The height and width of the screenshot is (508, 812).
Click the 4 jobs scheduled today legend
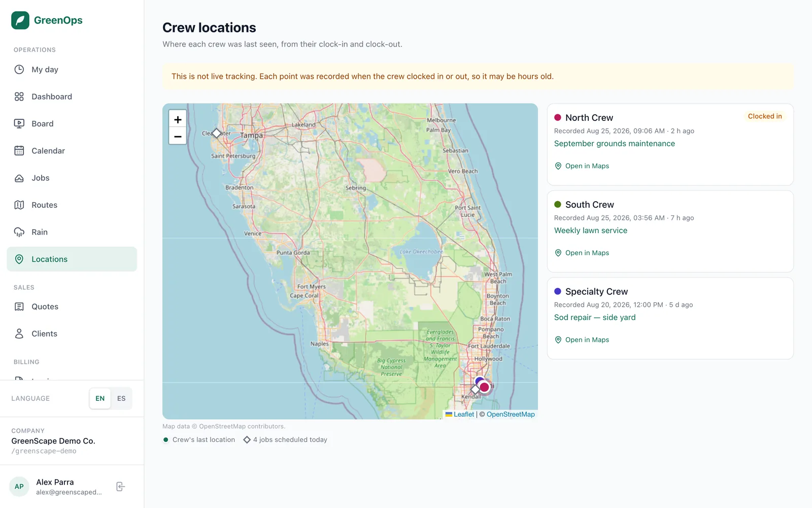285,440
